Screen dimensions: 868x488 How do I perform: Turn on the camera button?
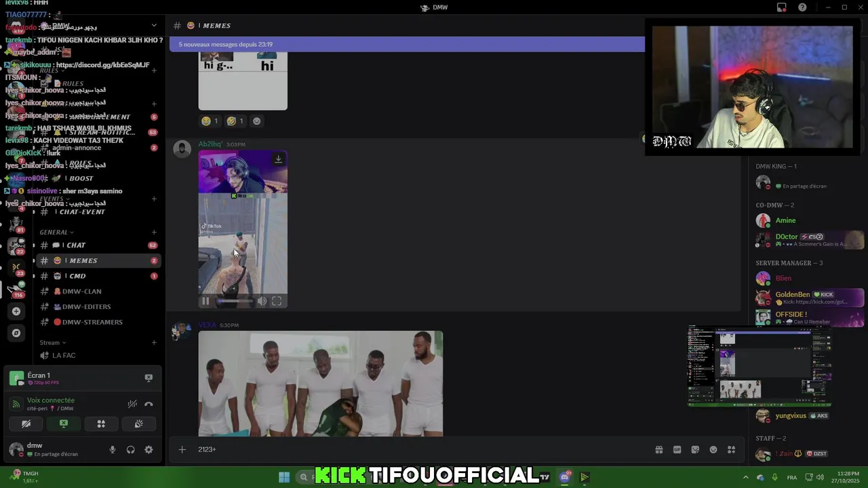[26, 424]
